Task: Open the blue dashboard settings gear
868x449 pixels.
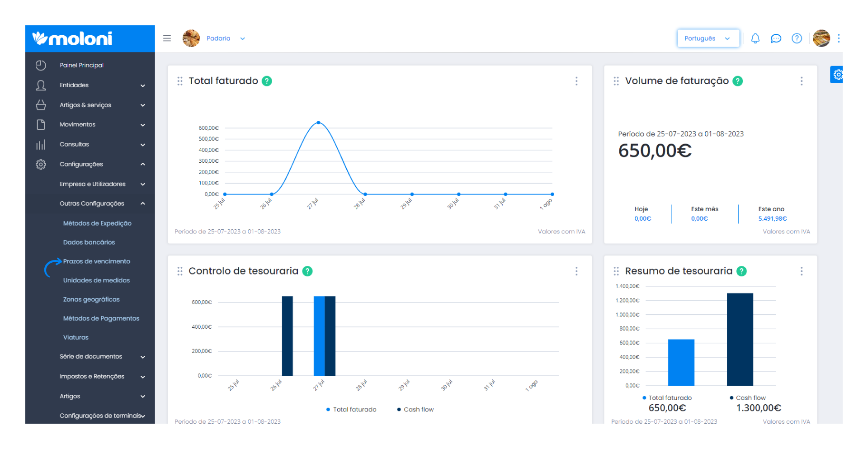Action: click(837, 75)
